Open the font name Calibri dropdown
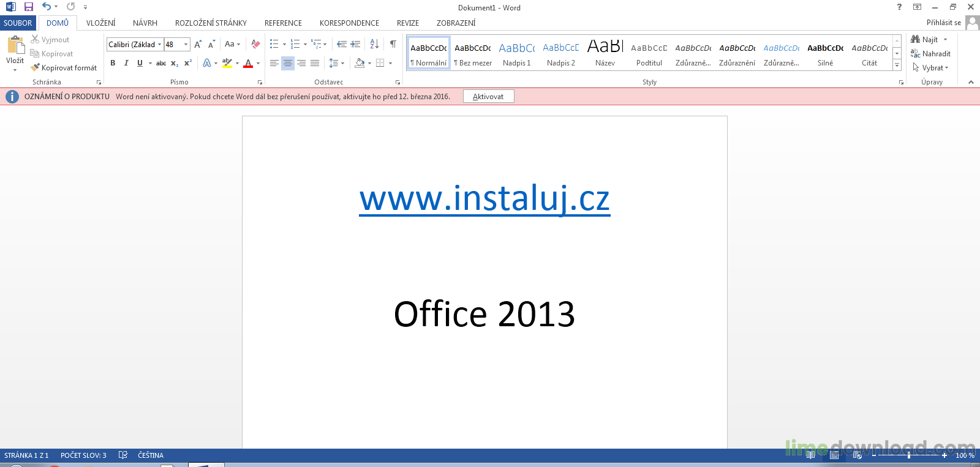Viewport: 980px width, 467px height. pos(159,45)
